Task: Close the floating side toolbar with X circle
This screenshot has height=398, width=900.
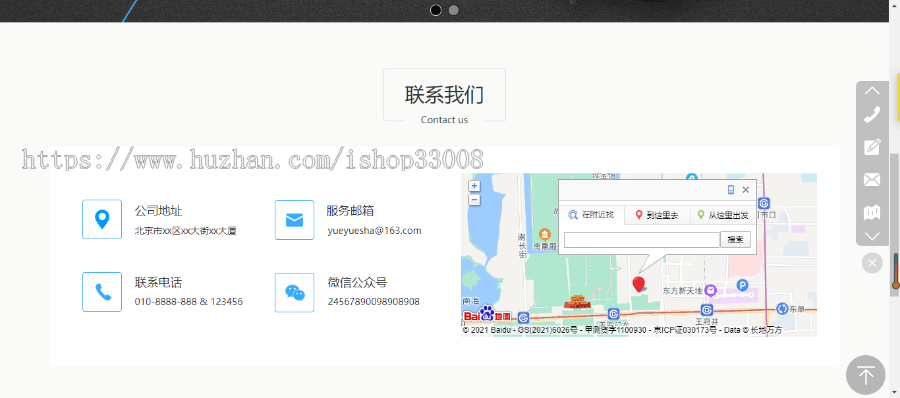Action: pos(872,263)
